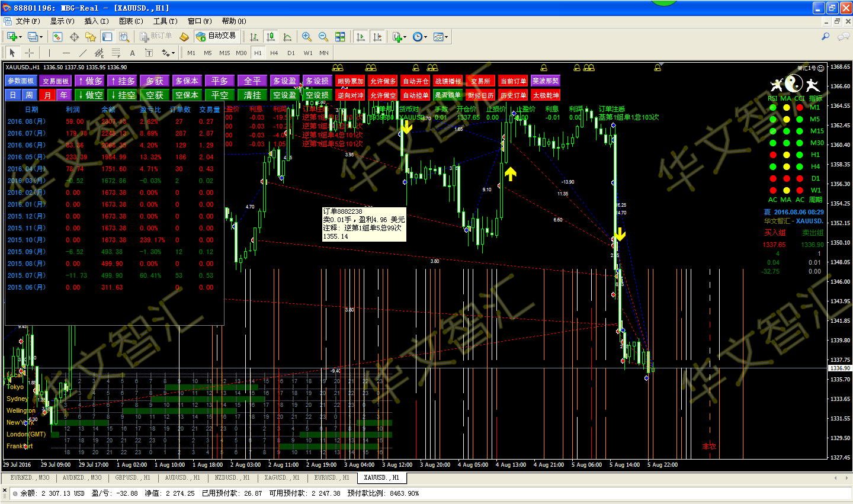
Task: Open the New Chart toolbar button
Action: 11,37
